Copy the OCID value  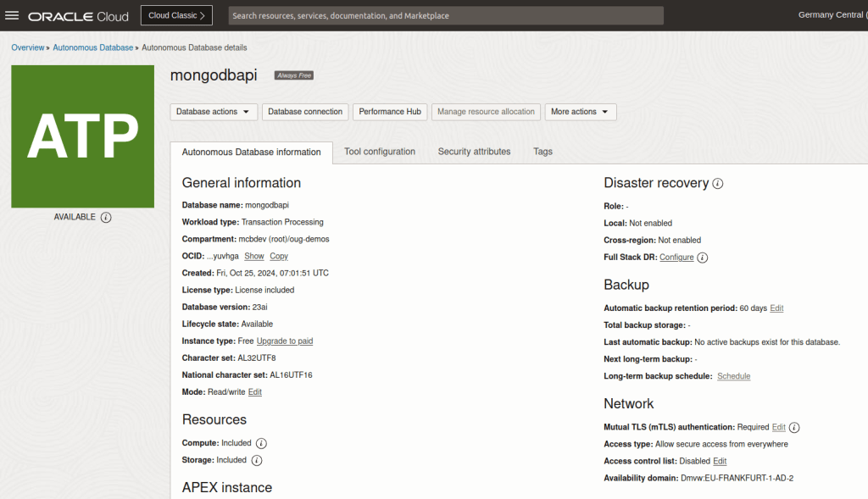(x=279, y=256)
